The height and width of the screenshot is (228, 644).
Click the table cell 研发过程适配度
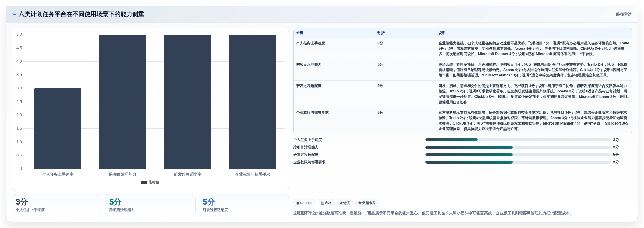tap(309, 86)
